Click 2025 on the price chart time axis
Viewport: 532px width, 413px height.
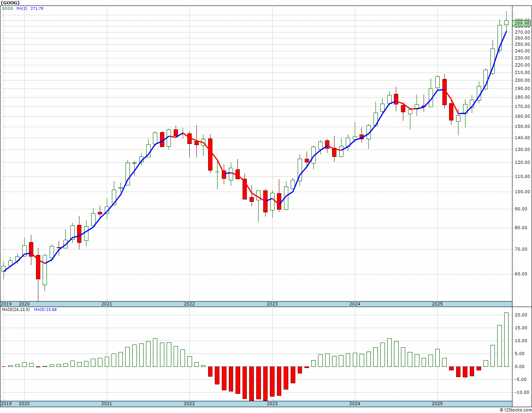[437, 304]
